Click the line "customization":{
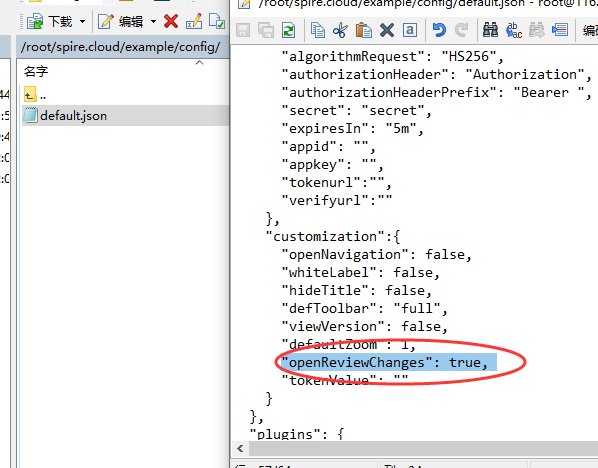 point(333,237)
